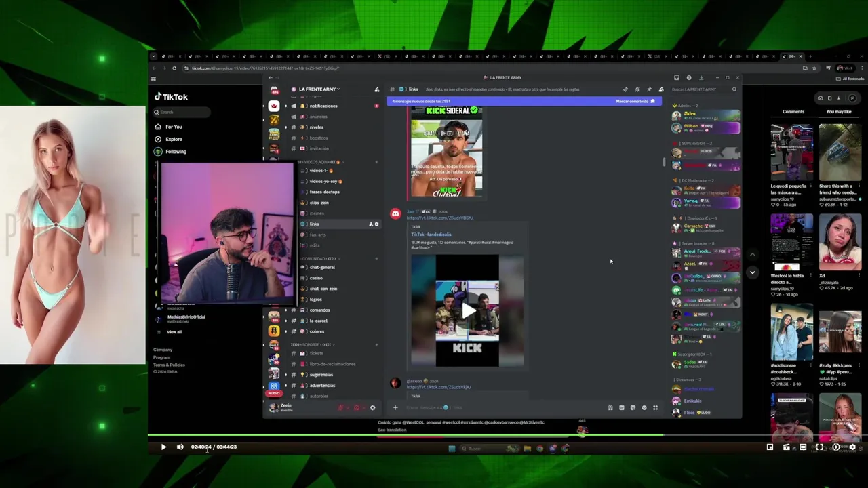Open Discord inbox icon in title bar
Viewport: 868px width, 488px height.
click(x=676, y=78)
